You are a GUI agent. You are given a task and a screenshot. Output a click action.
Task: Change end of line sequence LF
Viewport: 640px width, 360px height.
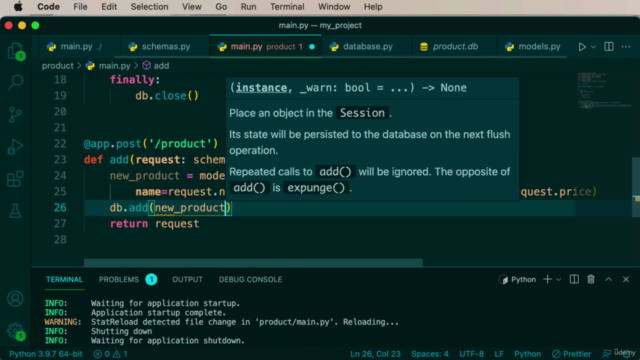pyautogui.click(x=499, y=354)
